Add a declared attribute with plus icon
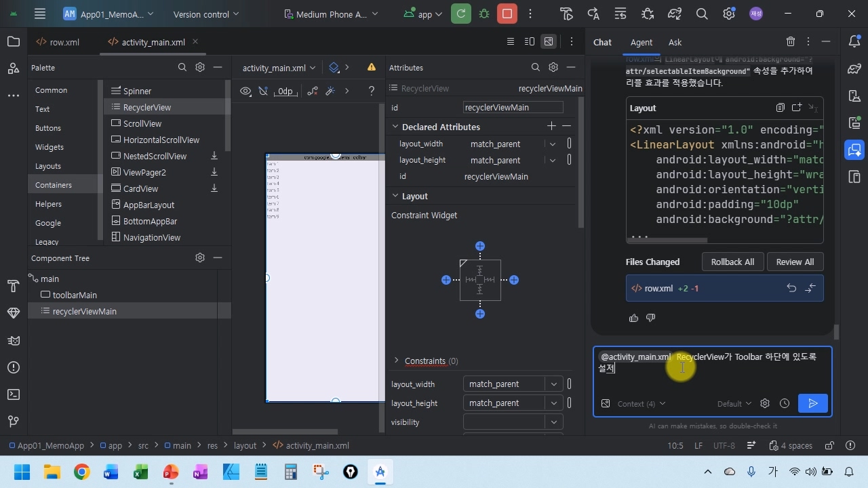 (x=551, y=127)
